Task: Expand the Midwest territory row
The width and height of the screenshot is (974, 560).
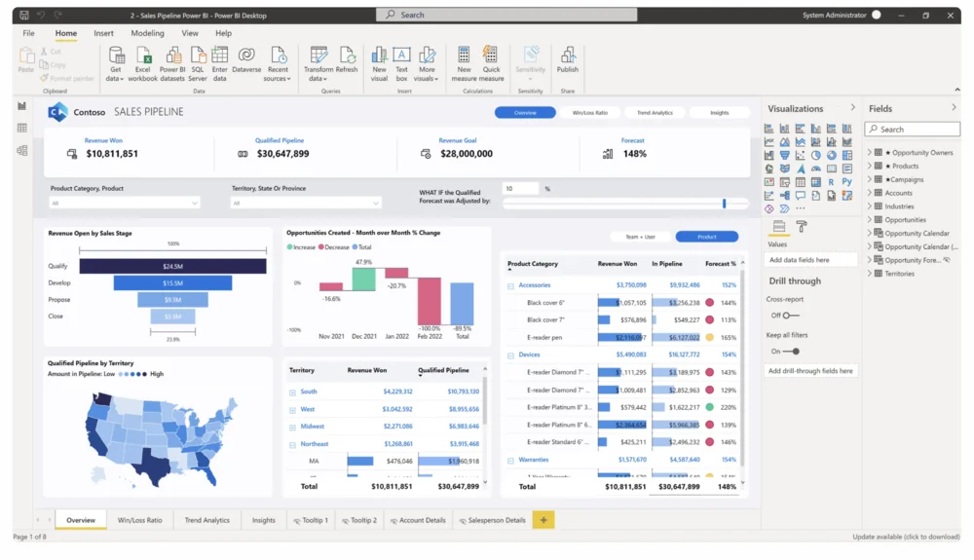Action: pos(292,428)
